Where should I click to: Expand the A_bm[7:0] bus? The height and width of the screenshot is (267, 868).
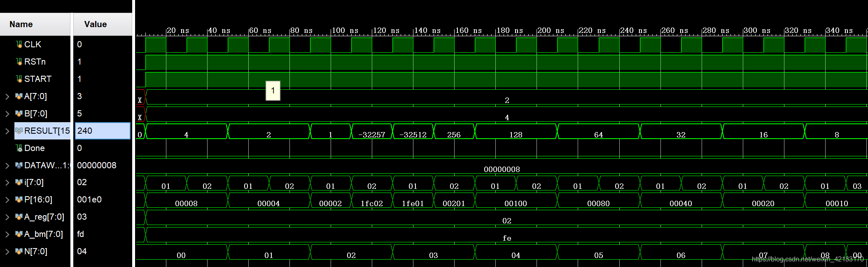[7, 234]
